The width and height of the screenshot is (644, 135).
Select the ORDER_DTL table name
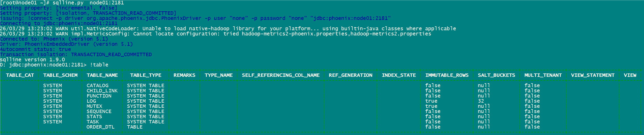[100, 127]
